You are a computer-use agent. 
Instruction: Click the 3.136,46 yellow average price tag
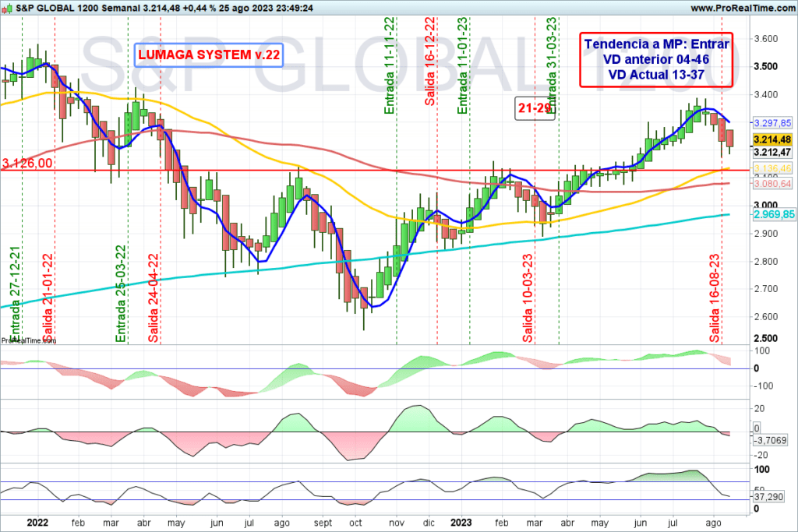click(x=772, y=168)
